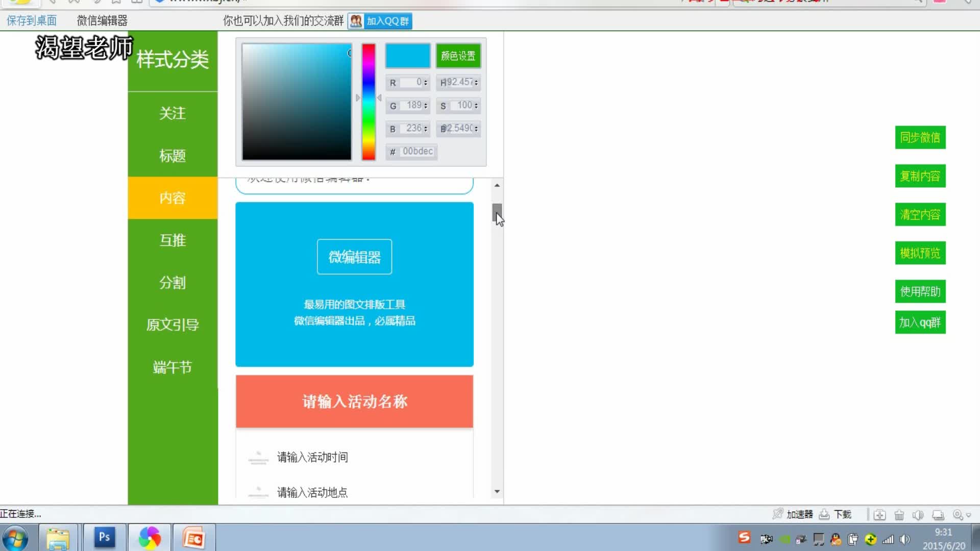Increment the R value stepper
980x551 pixels.
coord(426,81)
